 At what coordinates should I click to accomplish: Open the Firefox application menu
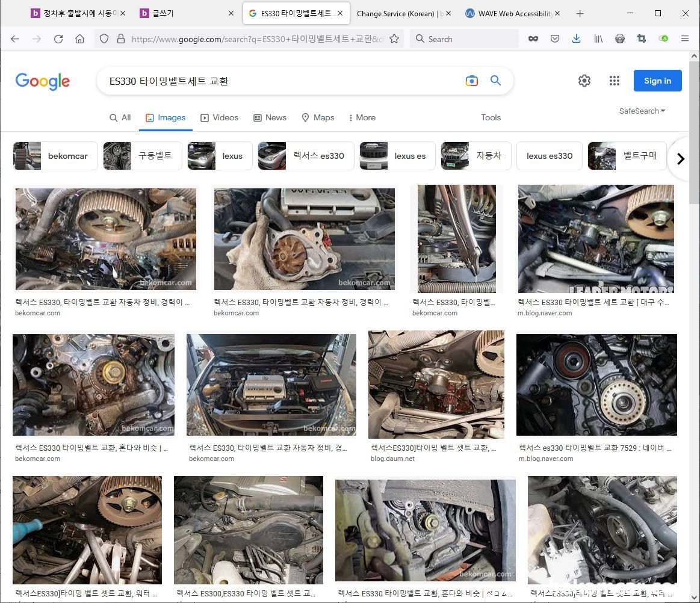pyautogui.click(x=685, y=39)
